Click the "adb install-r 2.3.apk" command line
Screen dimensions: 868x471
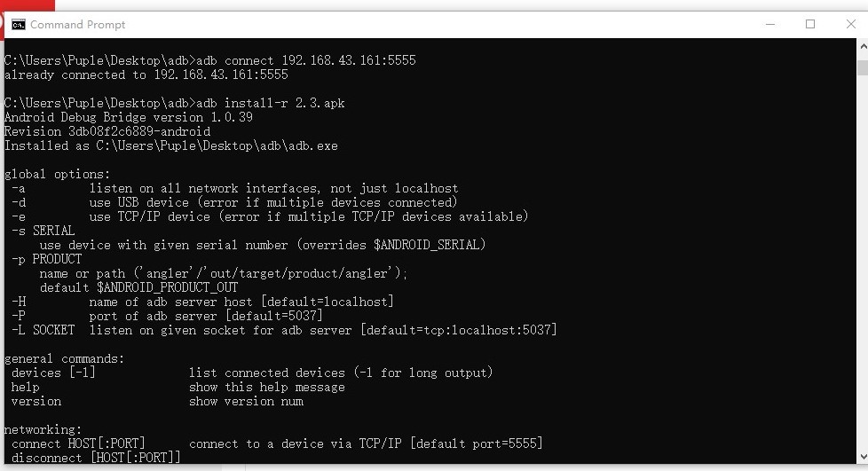[x=174, y=103]
